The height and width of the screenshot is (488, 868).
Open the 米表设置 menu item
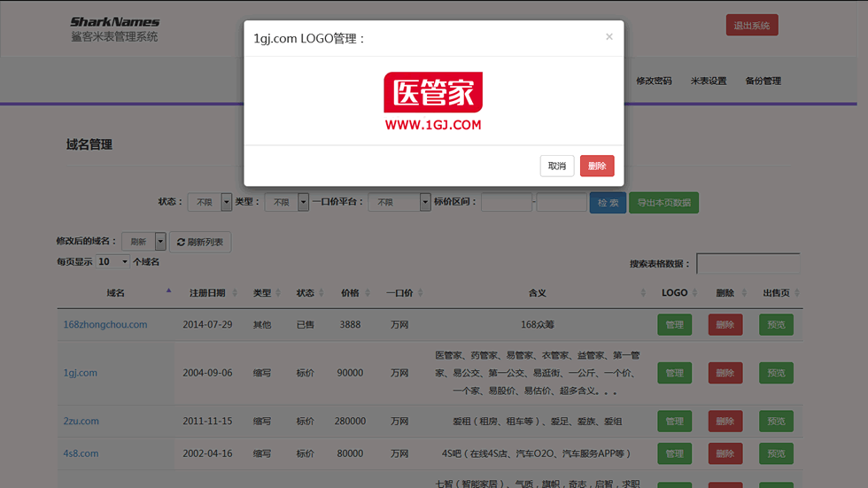point(708,81)
